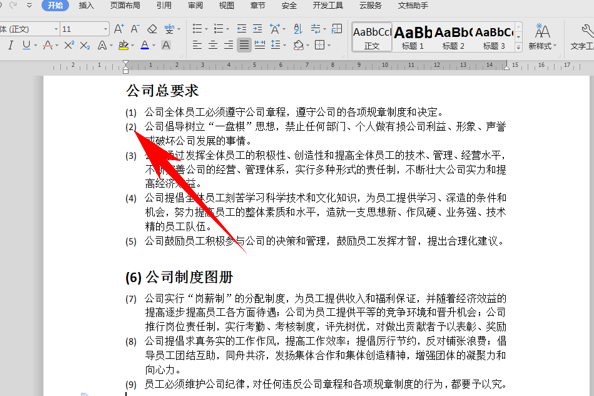This screenshot has width=594, height=396.
Task: Open the 插入 ribbon tab
Action: tap(86, 5)
